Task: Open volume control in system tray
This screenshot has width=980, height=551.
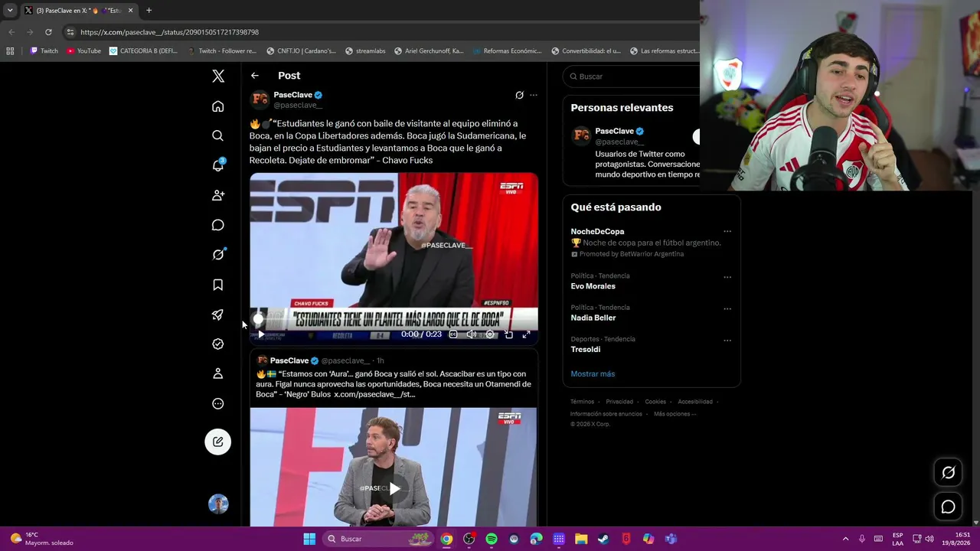Action: coord(929,539)
